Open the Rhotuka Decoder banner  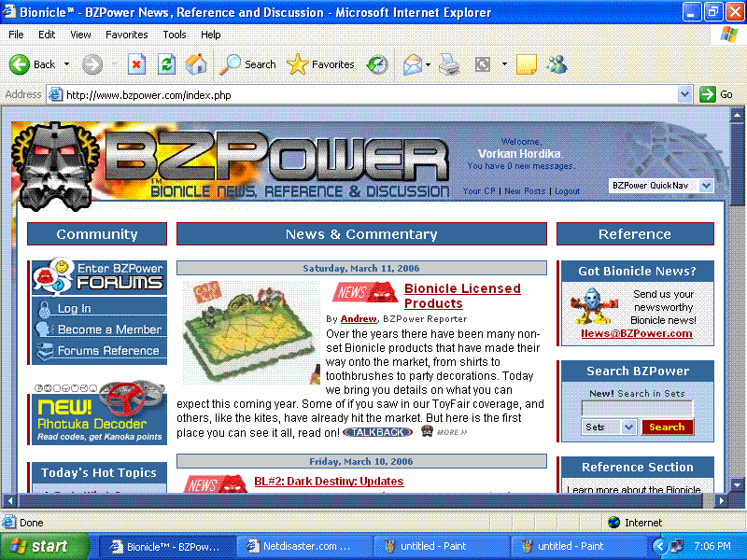coord(96,412)
